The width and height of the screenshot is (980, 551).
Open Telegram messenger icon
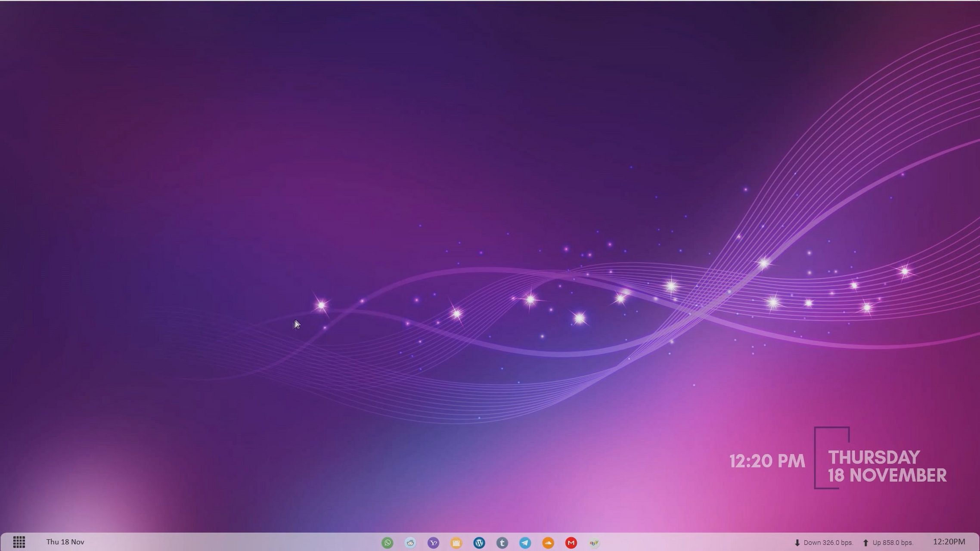(x=525, y=542)
